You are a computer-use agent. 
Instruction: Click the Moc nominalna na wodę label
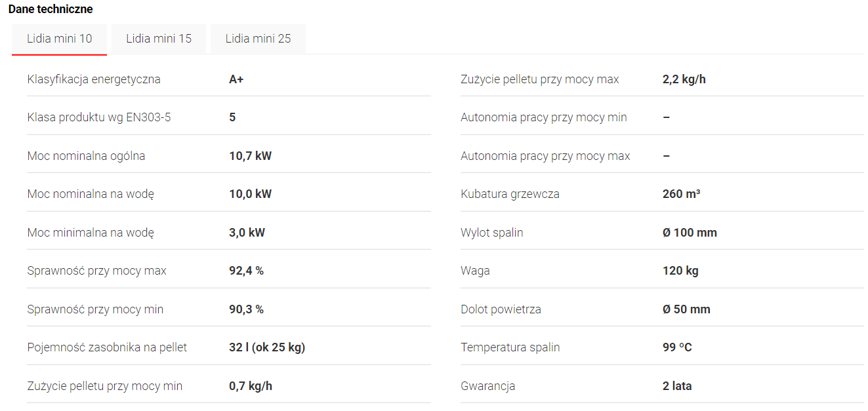pos(91,194)
